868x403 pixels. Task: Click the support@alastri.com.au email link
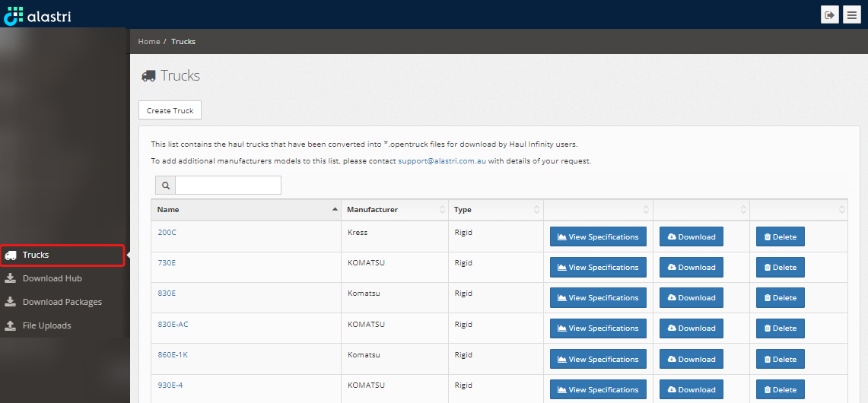tap(441, 161)
